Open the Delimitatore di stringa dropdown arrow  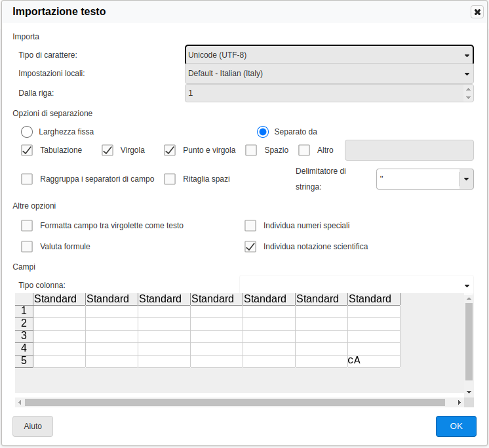coord(466,179)
